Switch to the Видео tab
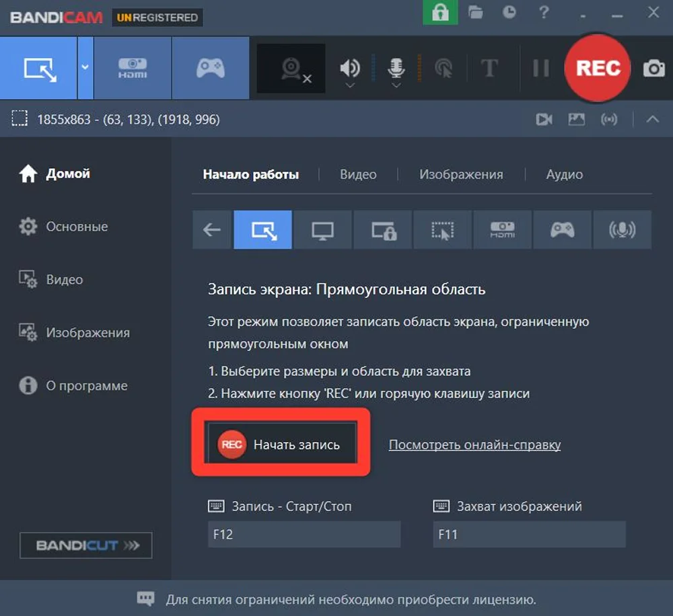Image resolution: width=673 pixels, height=616 pixels. (357, 174)
